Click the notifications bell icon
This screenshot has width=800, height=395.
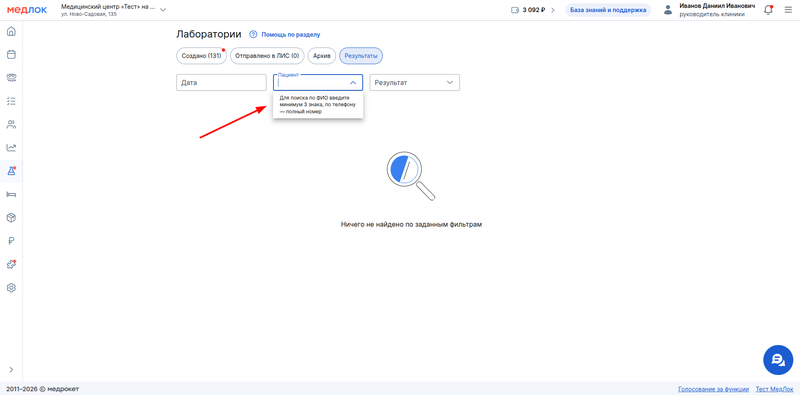click(x=768, y=10)
